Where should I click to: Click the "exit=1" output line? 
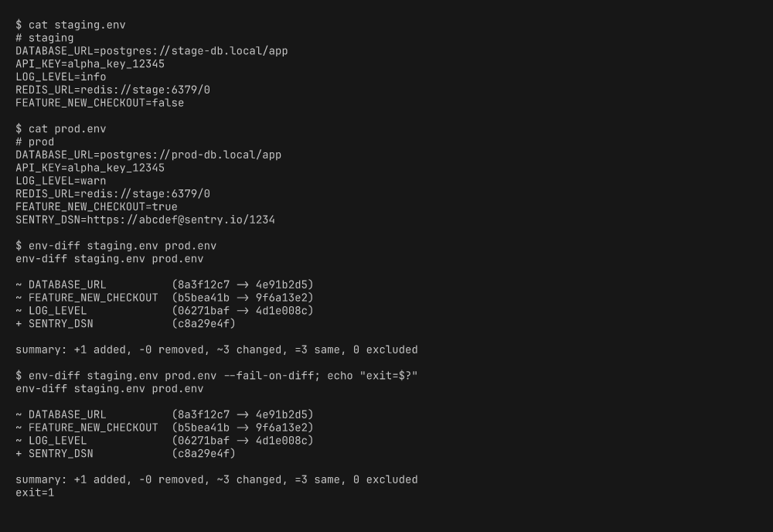coord(35,493)
